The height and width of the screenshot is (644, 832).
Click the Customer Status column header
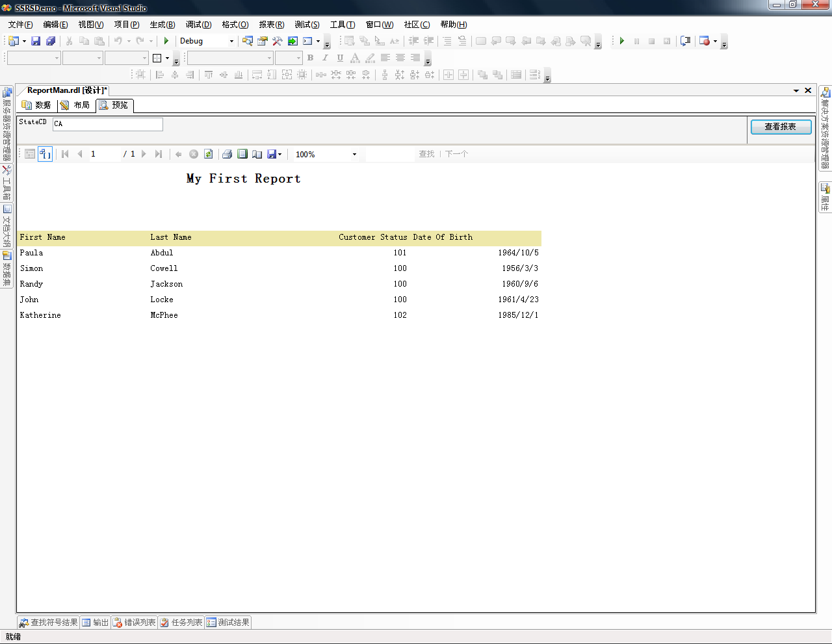[373, 237]
